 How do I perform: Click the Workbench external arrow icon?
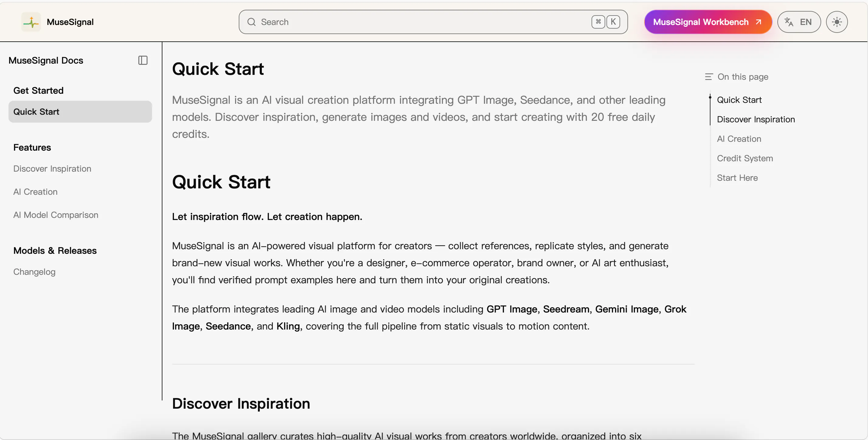(759, 22)
